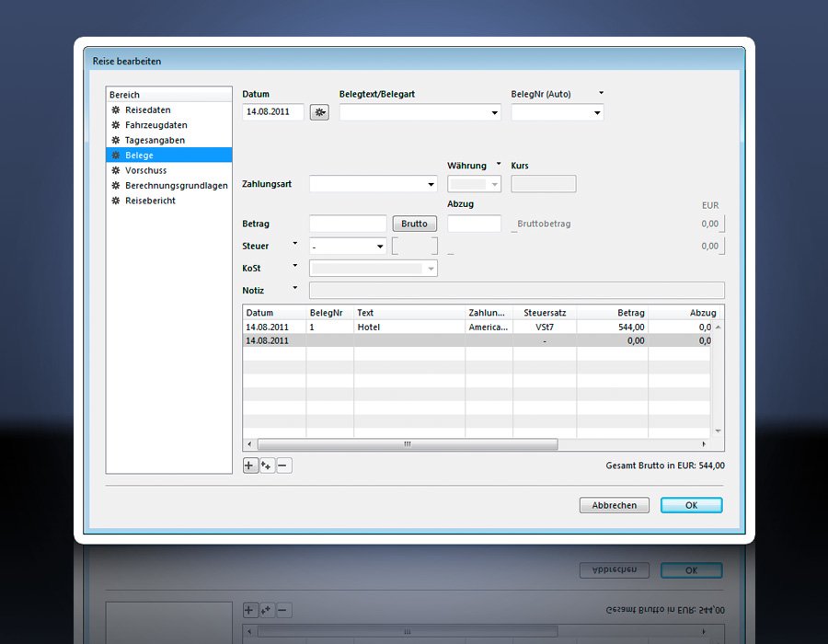Click the small arrow next to Notiz label
Image resolution: width=828 pixels, height=644 pixels.
pyautogui.click(x=295, y=289)
